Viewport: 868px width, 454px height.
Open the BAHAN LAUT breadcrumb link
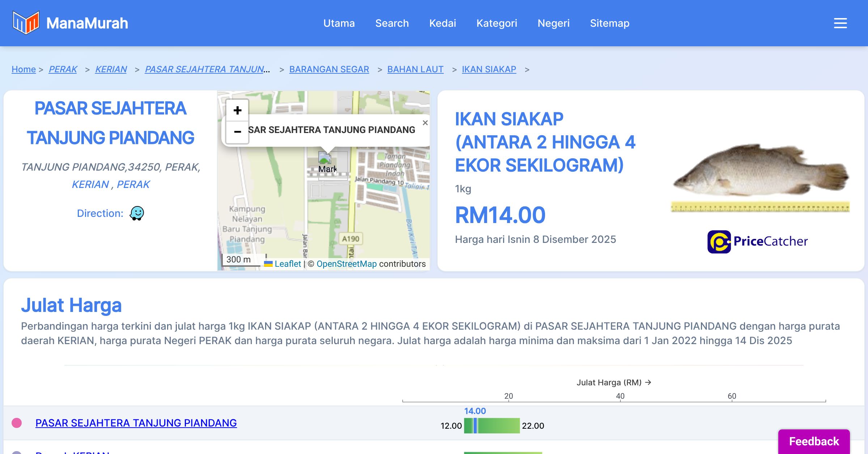tap(415, 69)
